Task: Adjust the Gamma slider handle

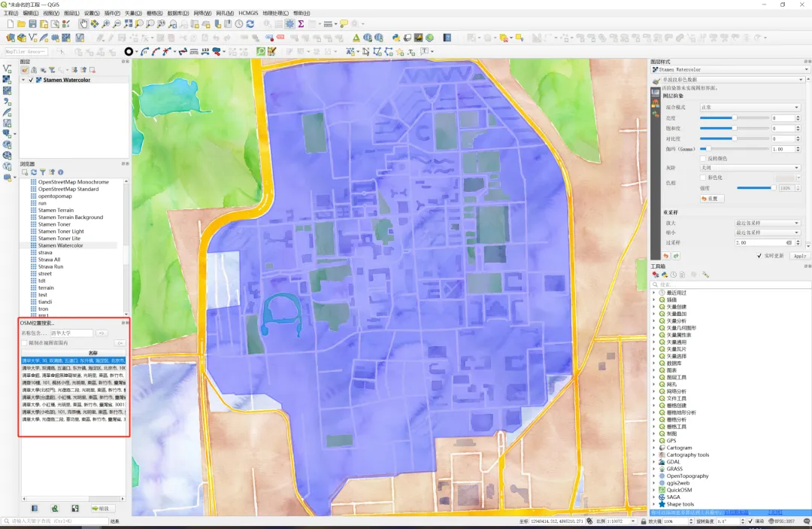Action: pyautogui.click(x=709, y=149)
